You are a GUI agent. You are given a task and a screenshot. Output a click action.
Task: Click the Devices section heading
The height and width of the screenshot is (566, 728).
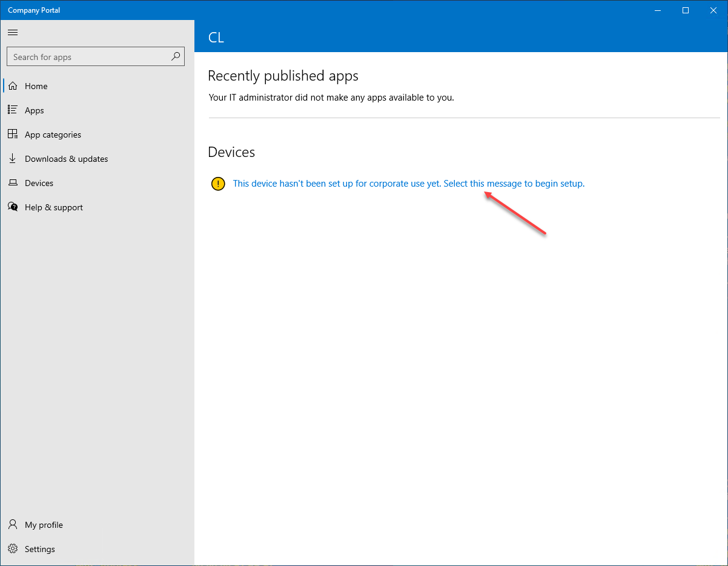[x=231, y=152]
